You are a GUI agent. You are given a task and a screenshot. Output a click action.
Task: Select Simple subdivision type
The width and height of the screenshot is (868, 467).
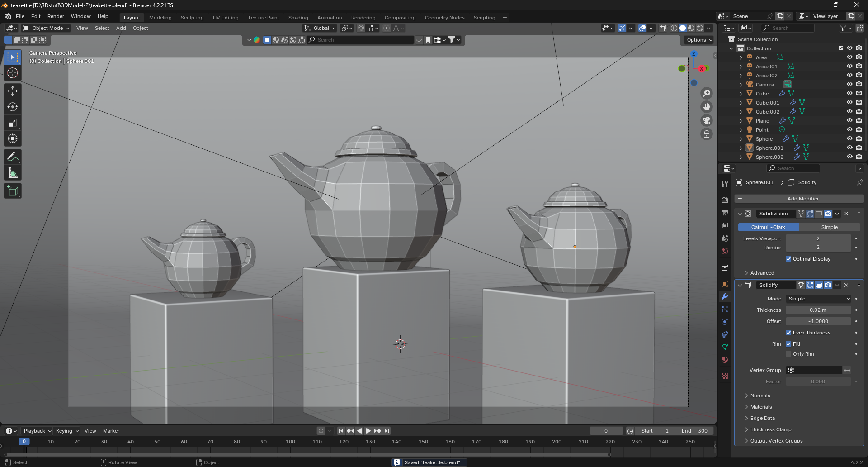(x=829, y=227)
